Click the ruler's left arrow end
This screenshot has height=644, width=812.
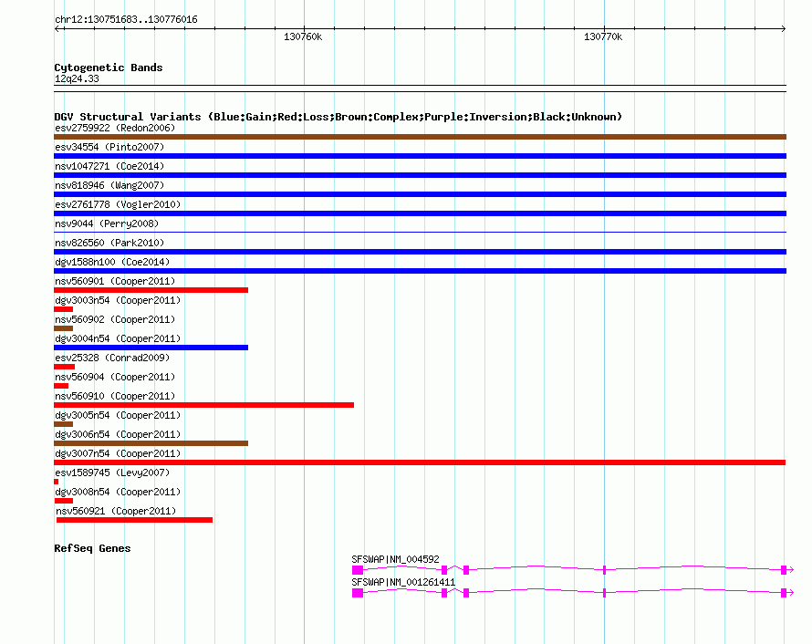coord(57,28)
